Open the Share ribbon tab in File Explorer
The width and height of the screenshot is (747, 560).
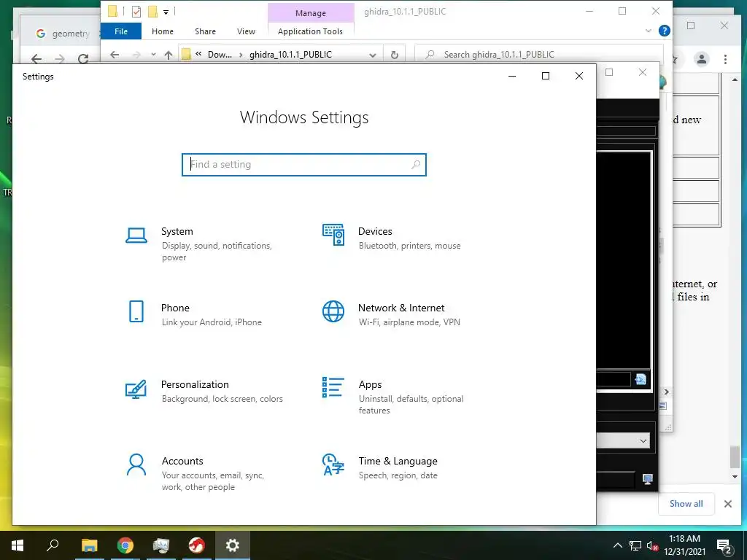[205, 31]
